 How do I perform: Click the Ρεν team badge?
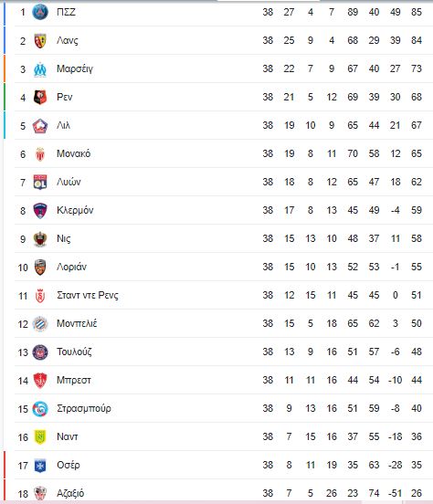click(x=40, y=97)
